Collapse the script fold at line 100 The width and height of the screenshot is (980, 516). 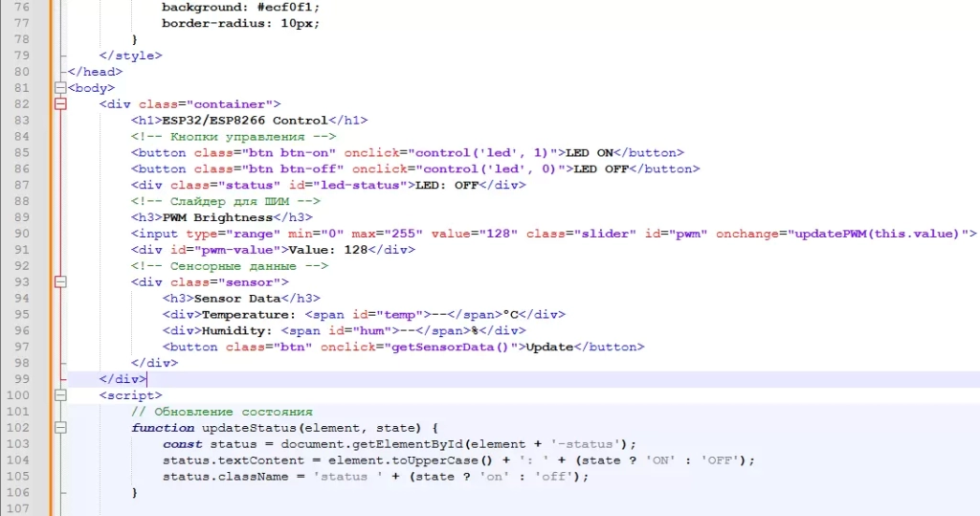click(x=60, y=396)
